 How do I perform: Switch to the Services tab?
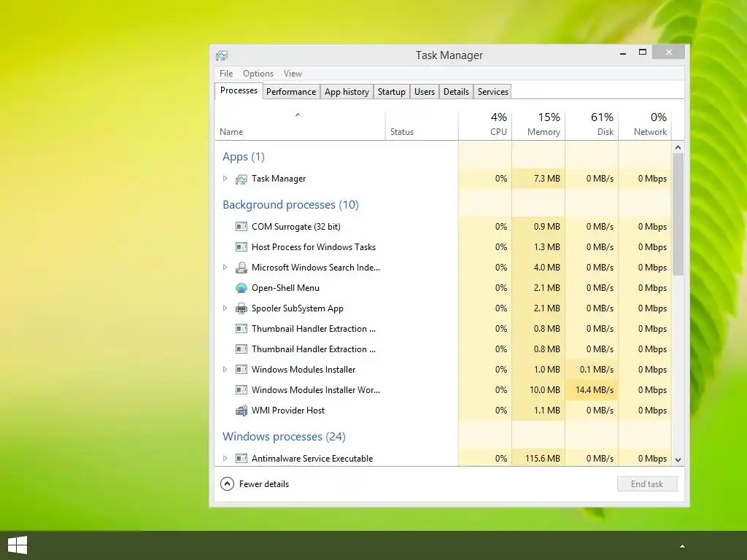pos(493,92)
